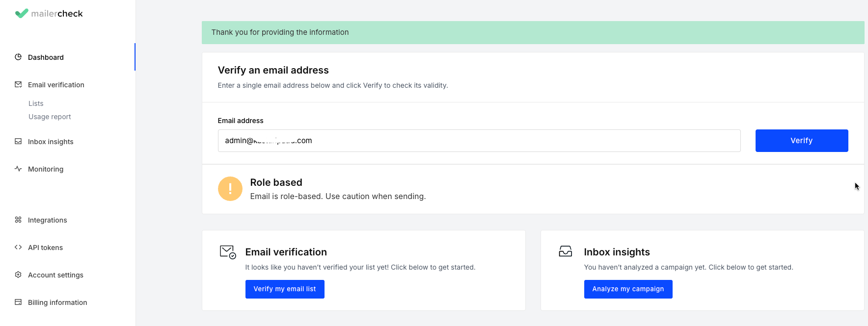Click the Account settings gear icon

(x=18, y=275)
